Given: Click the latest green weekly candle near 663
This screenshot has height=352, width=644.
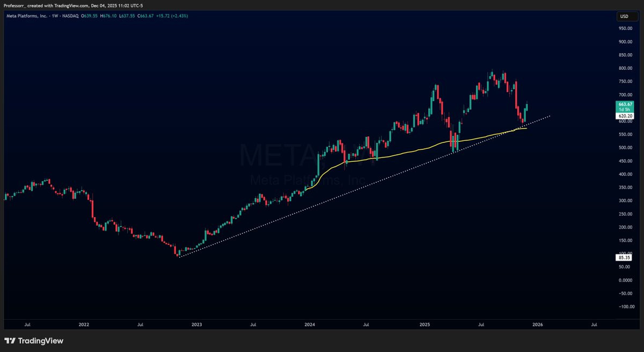Looking at the screenshot, I should coord(528,106).
